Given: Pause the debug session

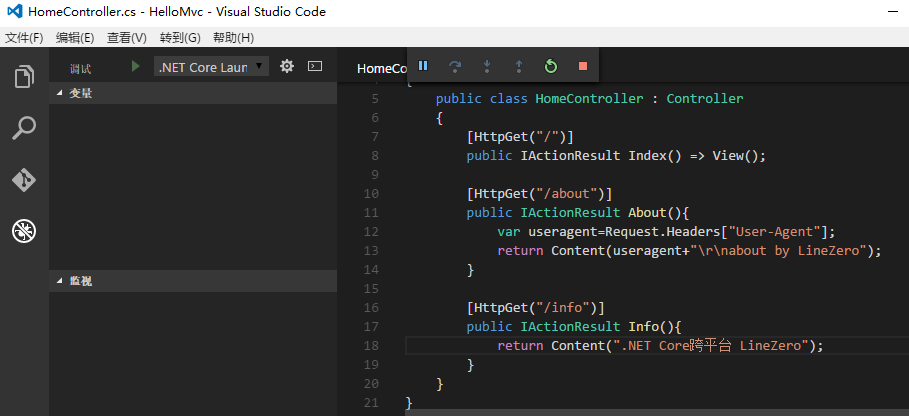Looking at the screenshot, I should coord(423,65).
